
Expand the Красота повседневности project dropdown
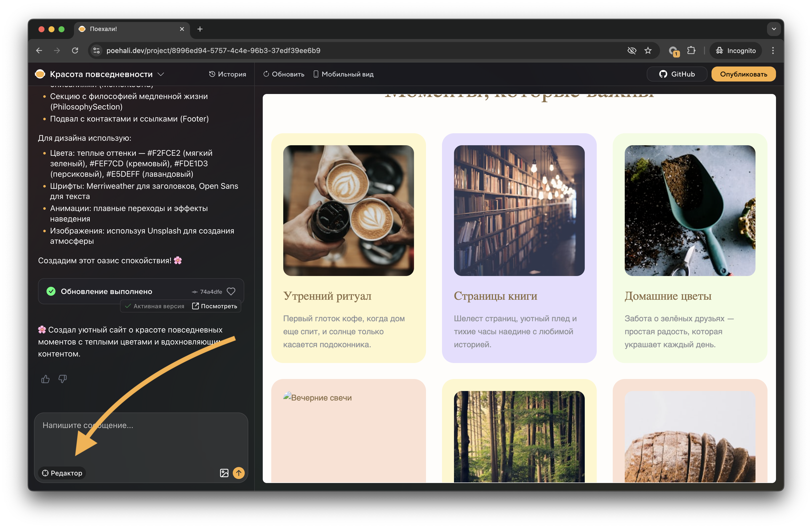coord(161,74)
